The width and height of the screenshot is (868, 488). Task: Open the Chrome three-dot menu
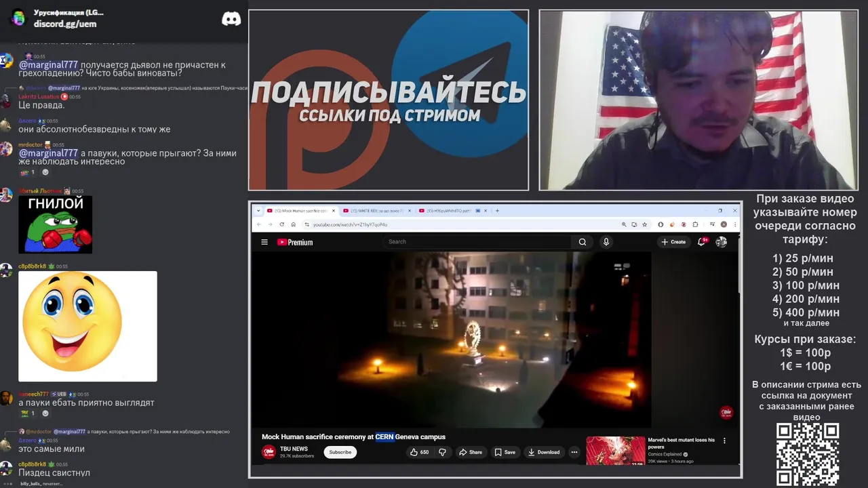[735, 224]
